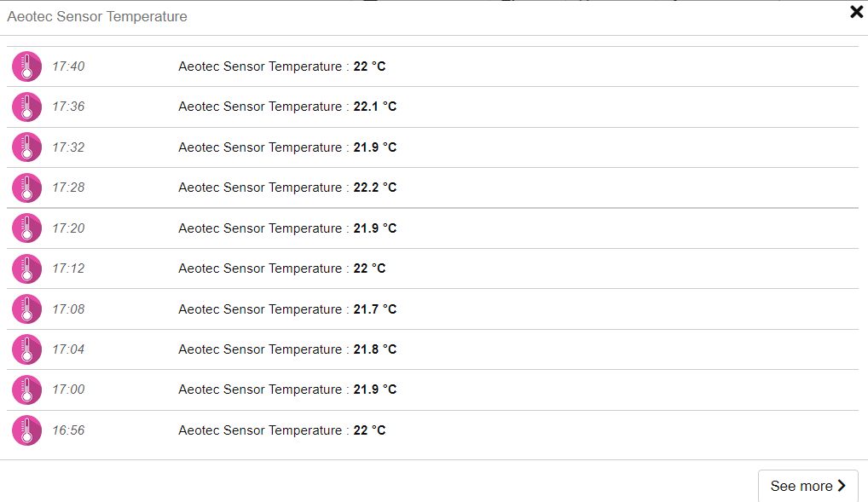Click the thermometer icon for 17:32 entry
The height and width of the screenshot is (502, 868).
(x=26, y=147)
